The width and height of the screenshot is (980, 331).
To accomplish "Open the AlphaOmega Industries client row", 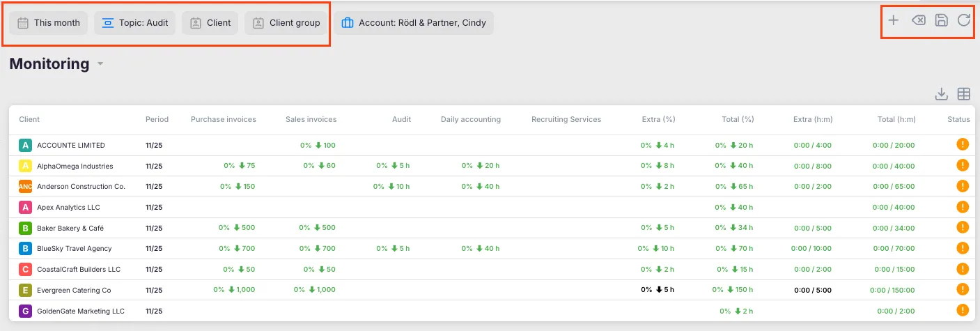I will (75, 166).
